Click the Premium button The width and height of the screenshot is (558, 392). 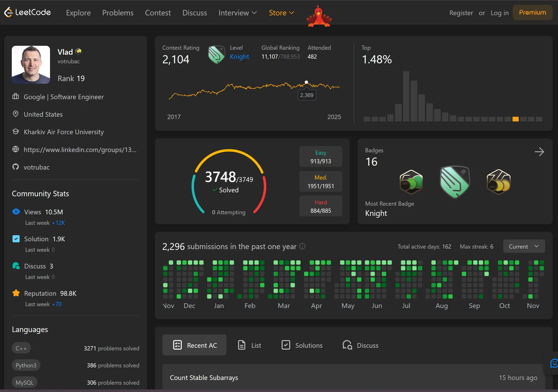[x=532, y=13]
